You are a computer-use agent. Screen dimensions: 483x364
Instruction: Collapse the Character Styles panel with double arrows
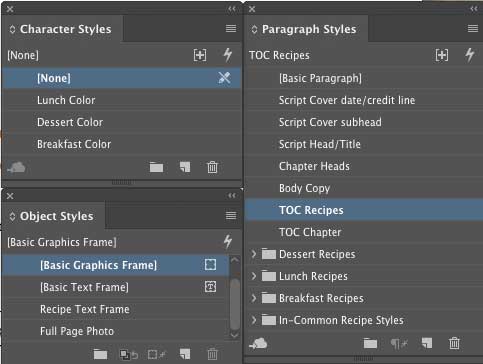click(x=232, y=9)
